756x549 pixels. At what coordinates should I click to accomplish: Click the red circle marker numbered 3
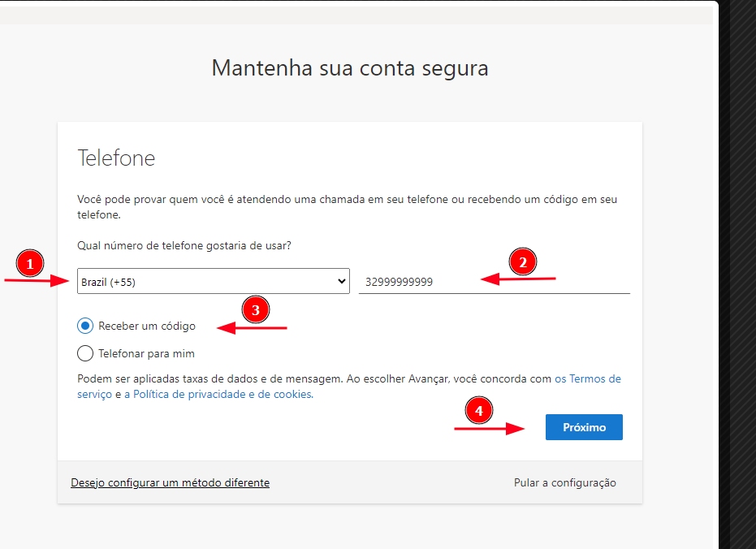tap(256, 310)
